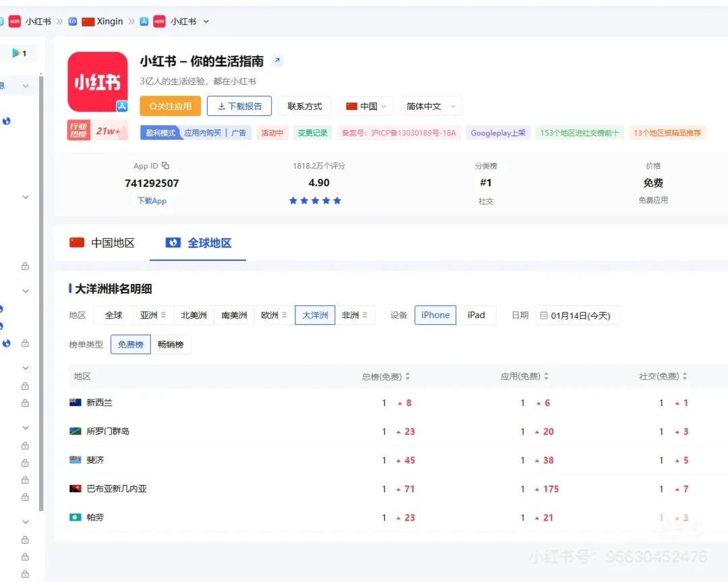Click Xingin developer breadcrumb link
728x582 pixels.
110,22
